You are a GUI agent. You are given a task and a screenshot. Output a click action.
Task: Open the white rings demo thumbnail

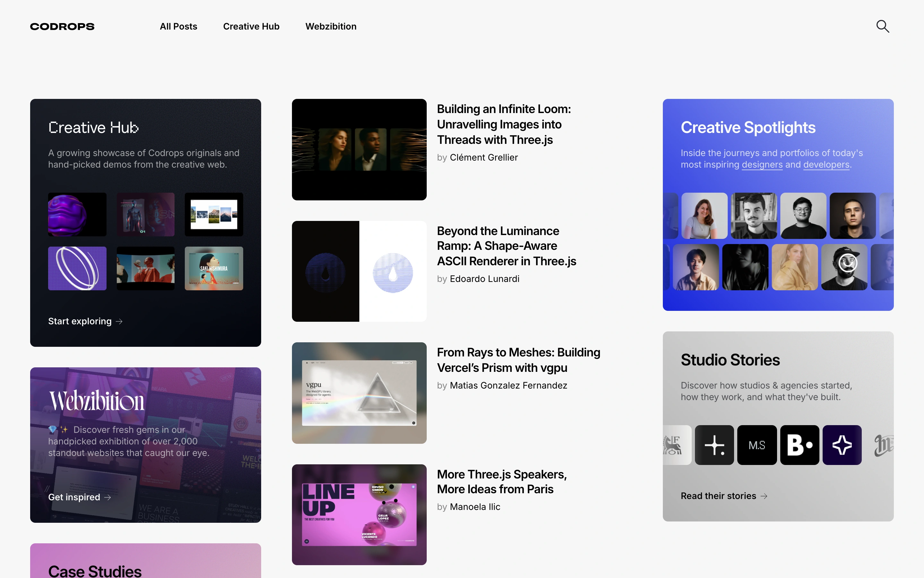click(77, 268)
